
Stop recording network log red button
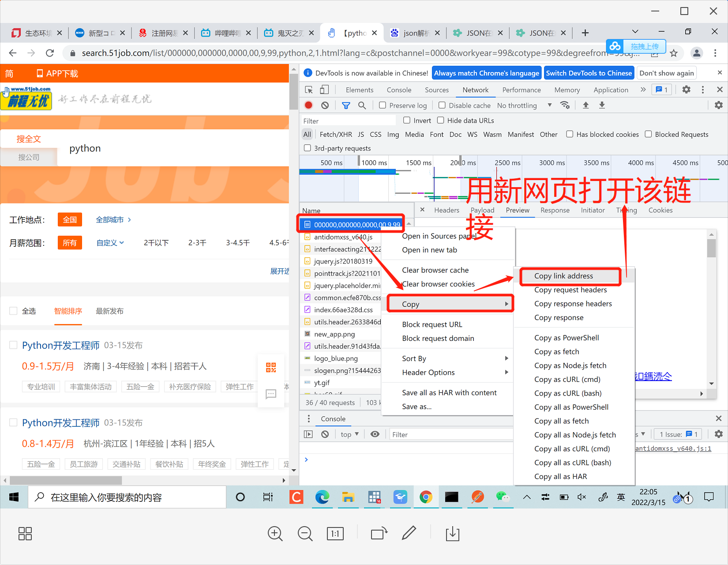(x=309, y=105)
